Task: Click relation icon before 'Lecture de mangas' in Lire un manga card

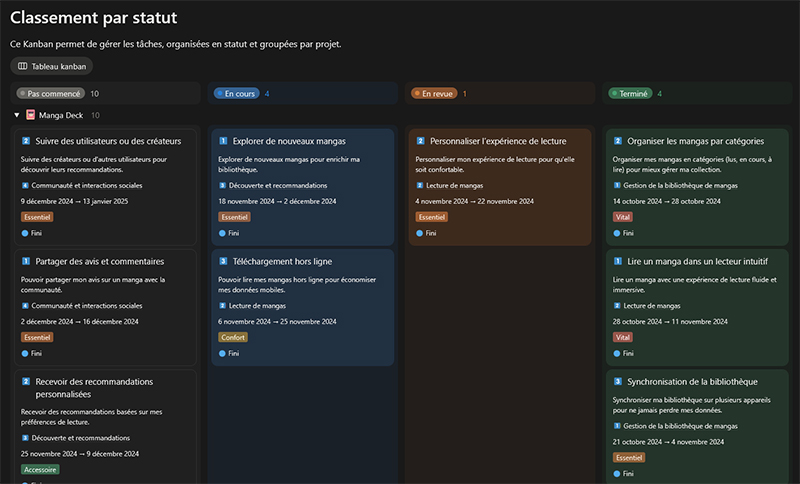Action: (617, 305)
